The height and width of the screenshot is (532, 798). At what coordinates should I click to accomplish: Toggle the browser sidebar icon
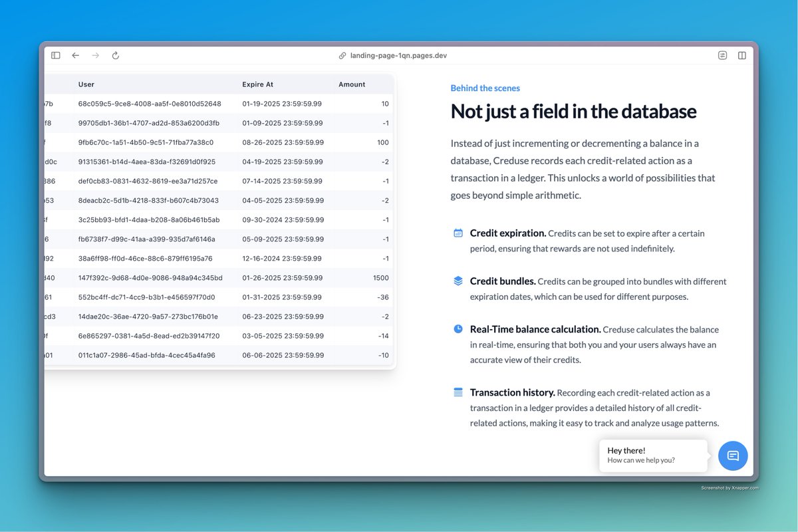(x=56, y=56)
